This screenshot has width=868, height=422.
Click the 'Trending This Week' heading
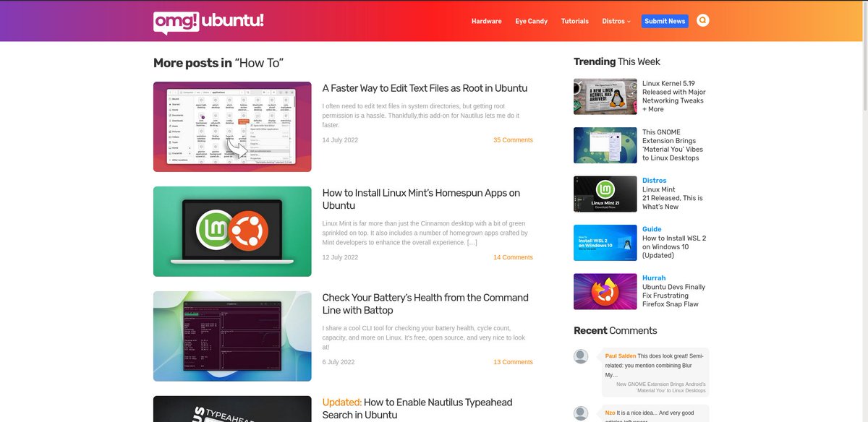click(617, 61)
